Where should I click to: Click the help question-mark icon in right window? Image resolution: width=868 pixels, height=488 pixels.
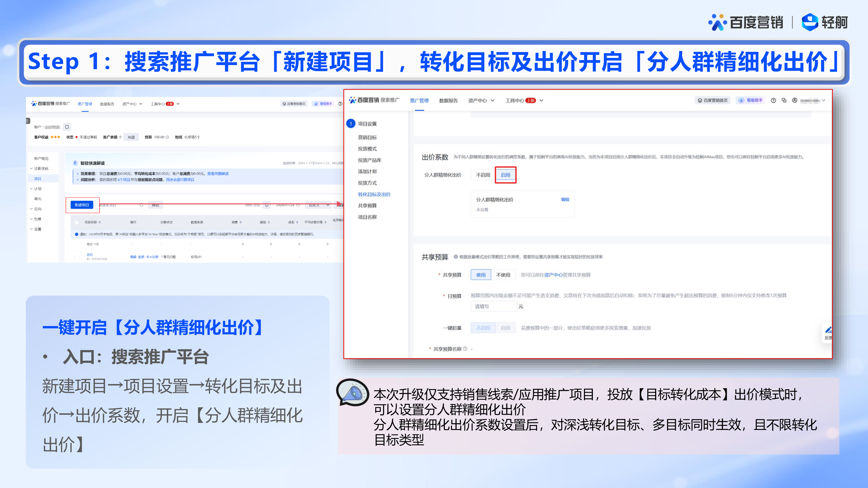773,100
